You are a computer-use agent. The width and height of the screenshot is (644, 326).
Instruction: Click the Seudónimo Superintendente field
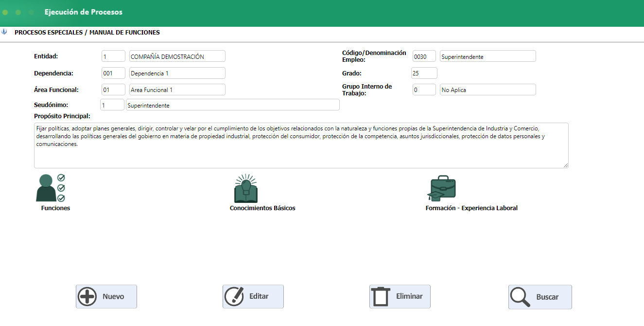(232, 105)
